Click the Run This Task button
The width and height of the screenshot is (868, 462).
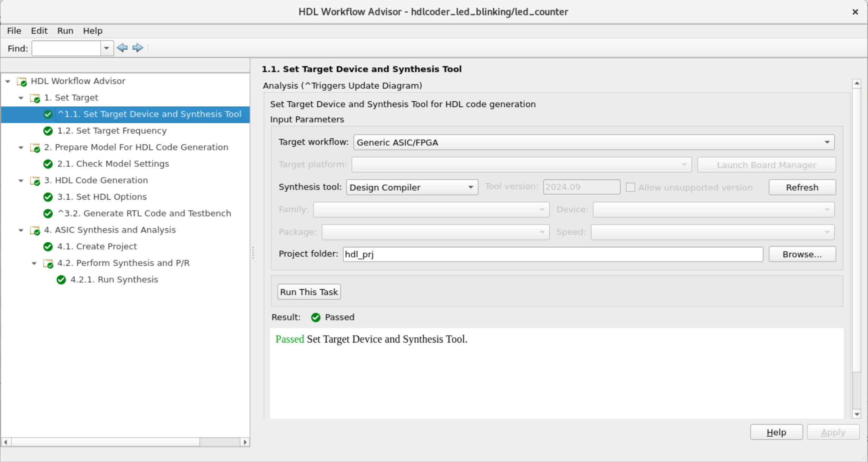(x=309, y=292)
